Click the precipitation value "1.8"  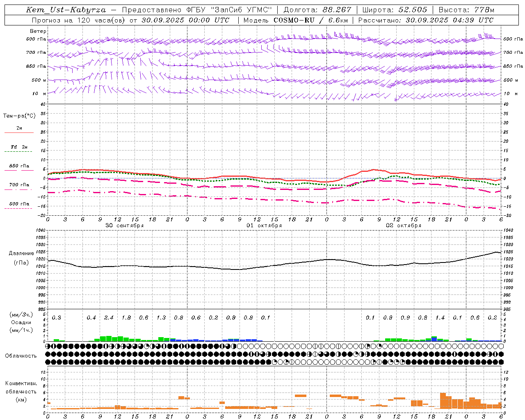coord(126,318)
